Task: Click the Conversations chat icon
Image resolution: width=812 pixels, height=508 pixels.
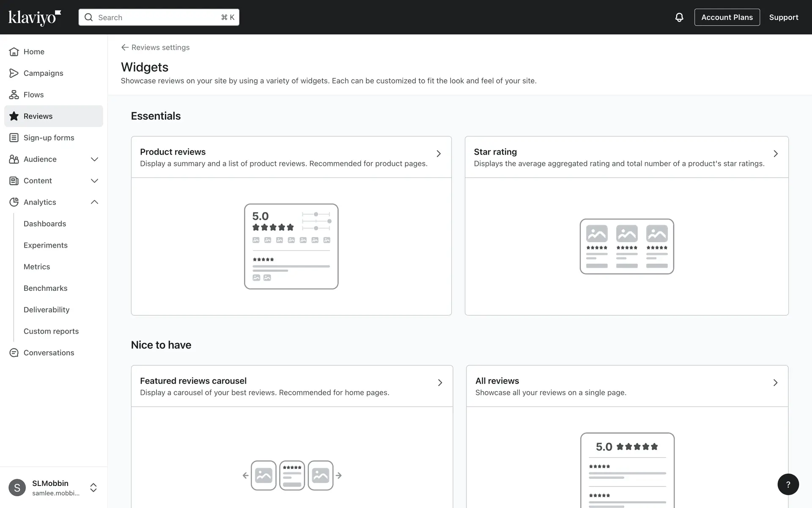Action: 14,353
